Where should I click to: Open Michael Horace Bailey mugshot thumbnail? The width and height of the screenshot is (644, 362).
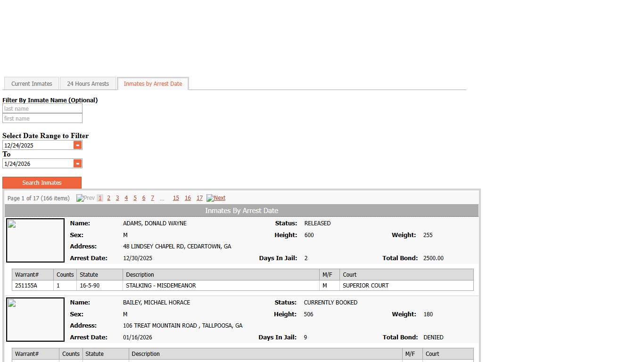pyautogui.click(x=35, y=320)
